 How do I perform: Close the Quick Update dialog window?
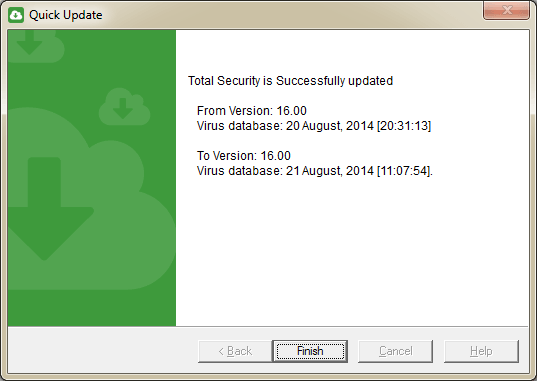pyautogui.click(x=506, y=10)
